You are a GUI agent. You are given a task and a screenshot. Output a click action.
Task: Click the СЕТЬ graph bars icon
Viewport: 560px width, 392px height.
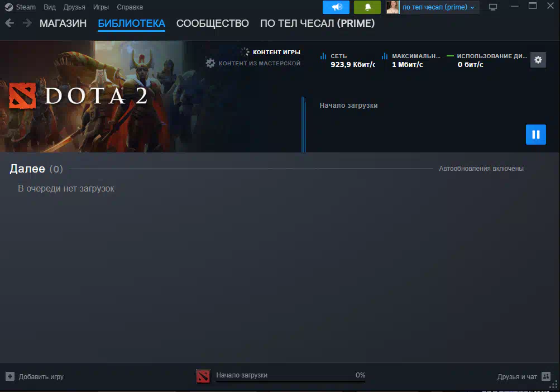(x=323, y=56)
